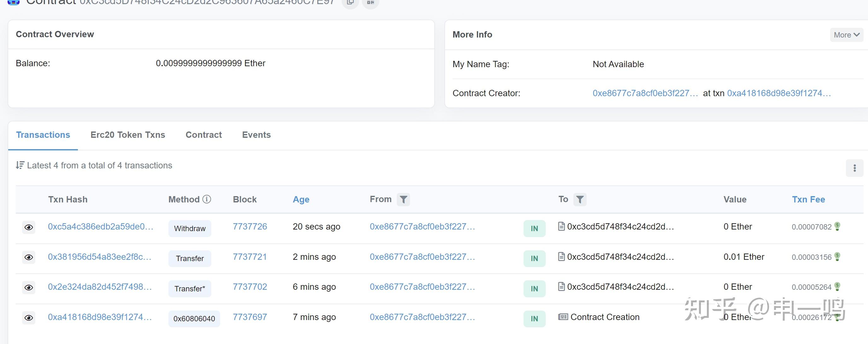The image size is (868, 344).
Task: Click the Method info circle icon
Action: click(207, 199)
